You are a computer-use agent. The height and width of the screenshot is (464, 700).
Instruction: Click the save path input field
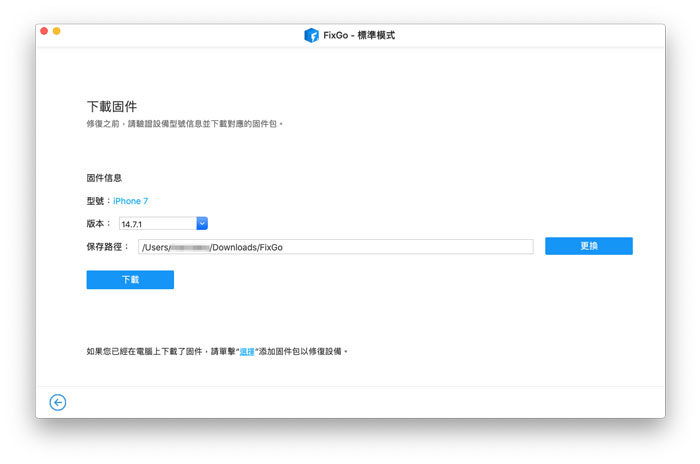point(335,247)
